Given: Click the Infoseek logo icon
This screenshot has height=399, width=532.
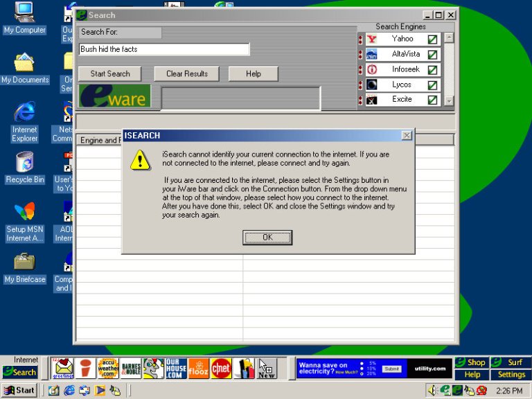Looking at the screenshot, I should (x=372, y=70).
